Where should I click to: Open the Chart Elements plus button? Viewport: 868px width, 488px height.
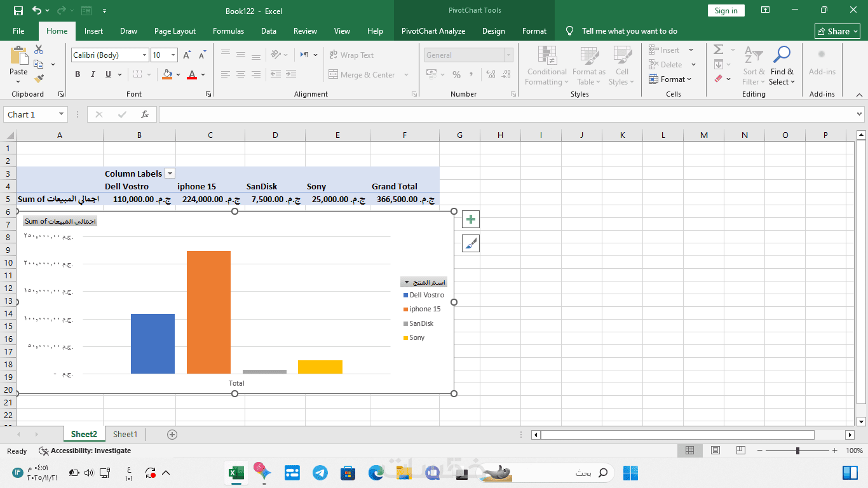click(x=471, y=220)
